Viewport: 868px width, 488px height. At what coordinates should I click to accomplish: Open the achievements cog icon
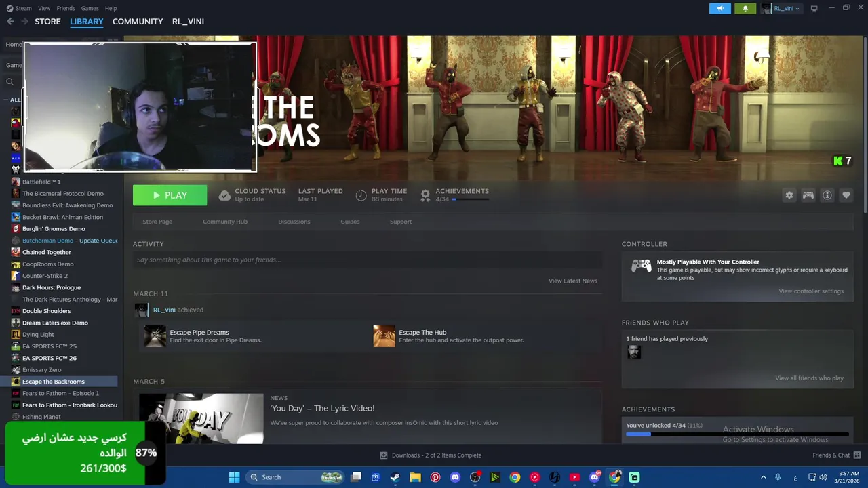pyautogui.click(x=425, y=195)
